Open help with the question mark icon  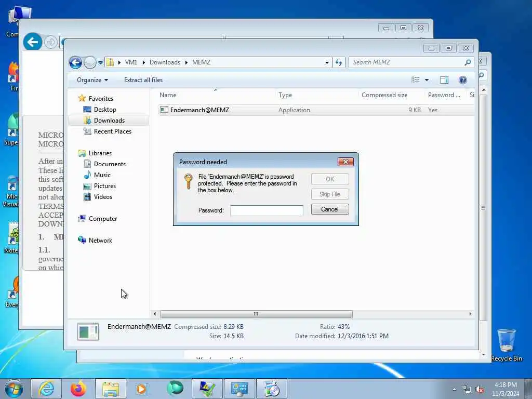pyautogui.click(x=463, y=80)
